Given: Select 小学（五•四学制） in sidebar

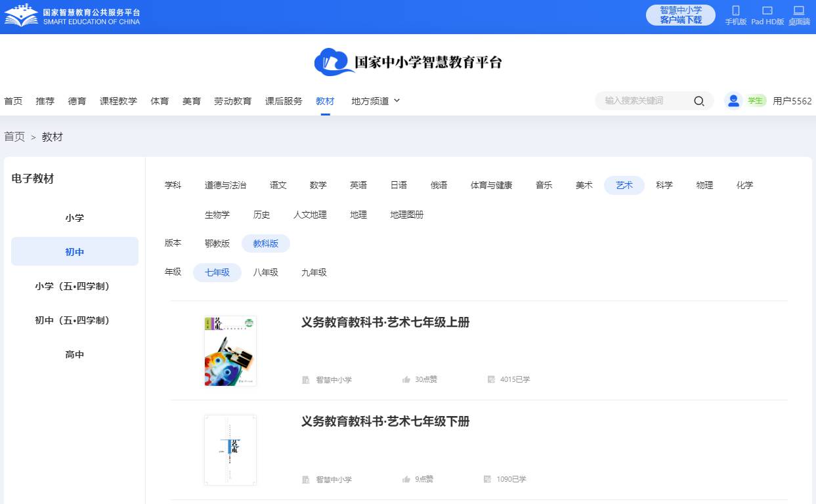Looking at the screenshot, I should [x=75, y=286].
